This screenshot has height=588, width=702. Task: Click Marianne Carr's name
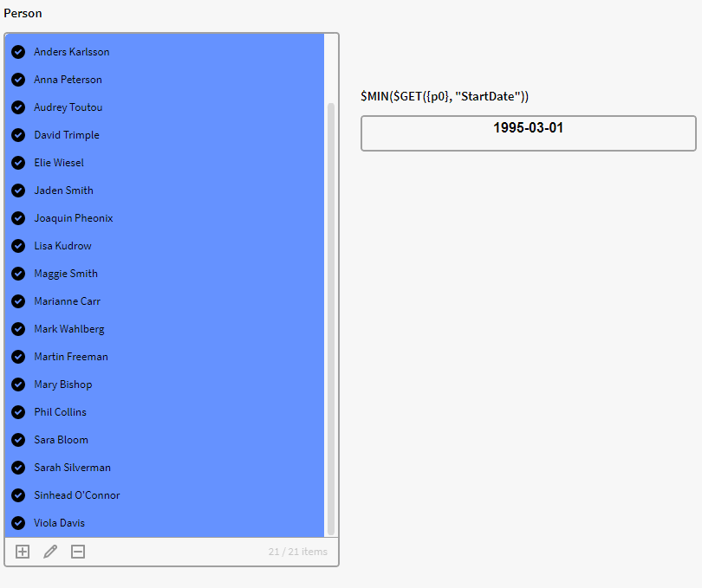[68, 301]
